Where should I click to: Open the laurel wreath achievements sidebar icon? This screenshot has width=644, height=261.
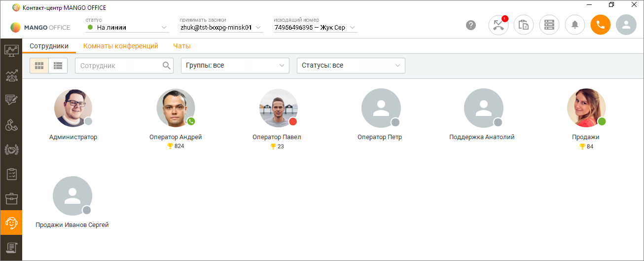tap(11, 149)
